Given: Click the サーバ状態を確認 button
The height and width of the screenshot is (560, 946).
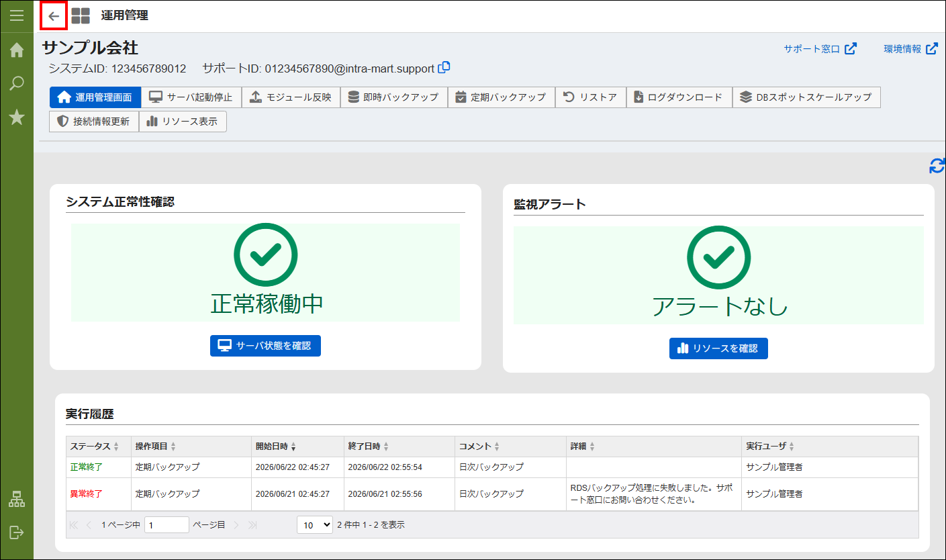Looking at the screenshot, I should 265,346.
